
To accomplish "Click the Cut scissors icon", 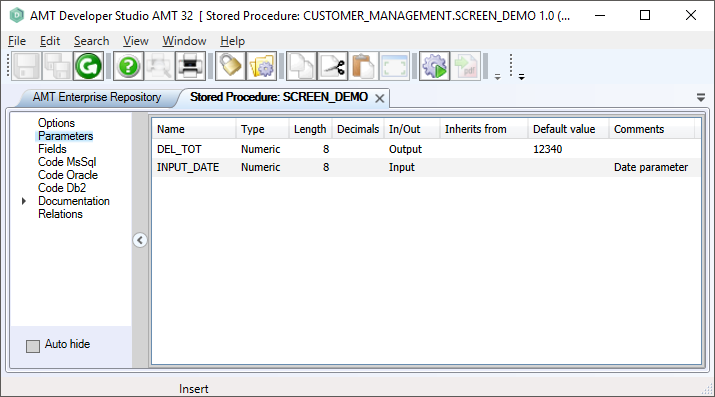I will click(x=332, y=67).
